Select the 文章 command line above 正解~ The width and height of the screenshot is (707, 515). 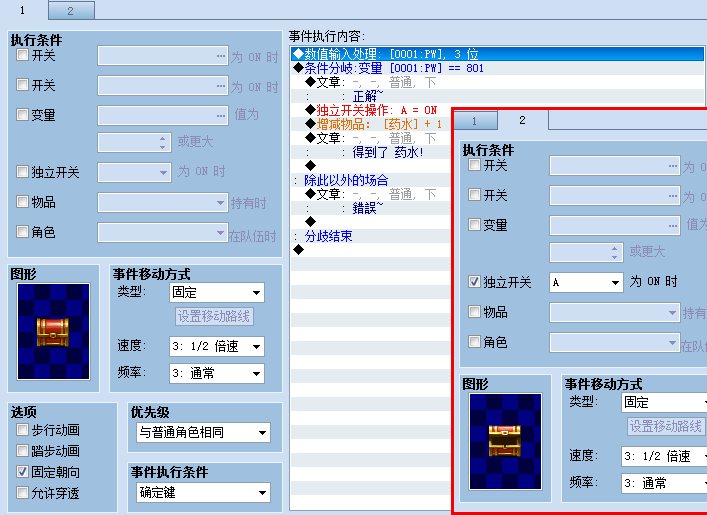pyautogui.click(x=498, y=82)
